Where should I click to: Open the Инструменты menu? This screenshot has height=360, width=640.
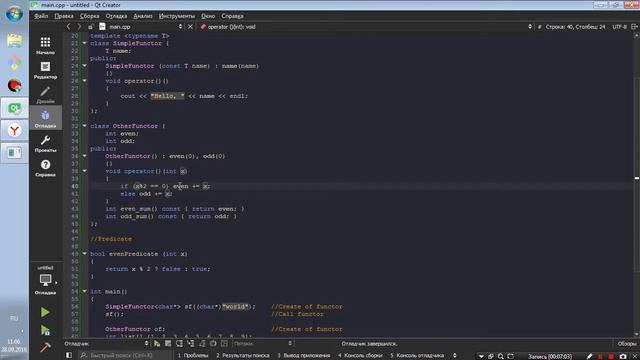click(177, 16)
